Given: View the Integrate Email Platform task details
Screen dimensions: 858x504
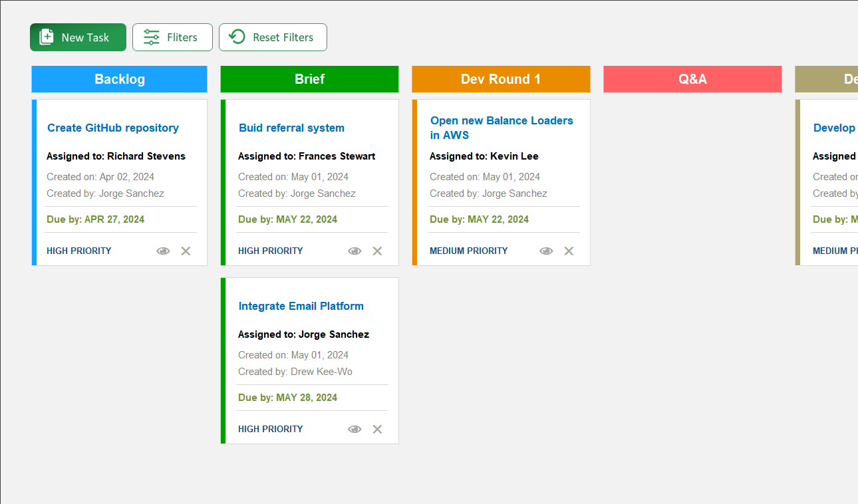Looking at the screenshot, I should pos(355,429).
